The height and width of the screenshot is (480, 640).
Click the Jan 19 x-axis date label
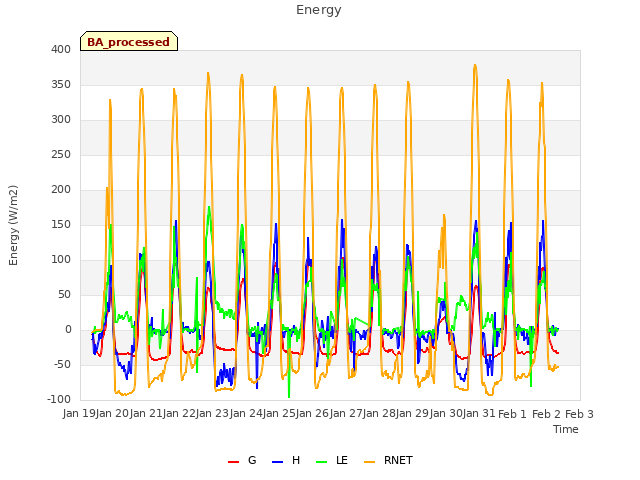(x=79, y=414)
